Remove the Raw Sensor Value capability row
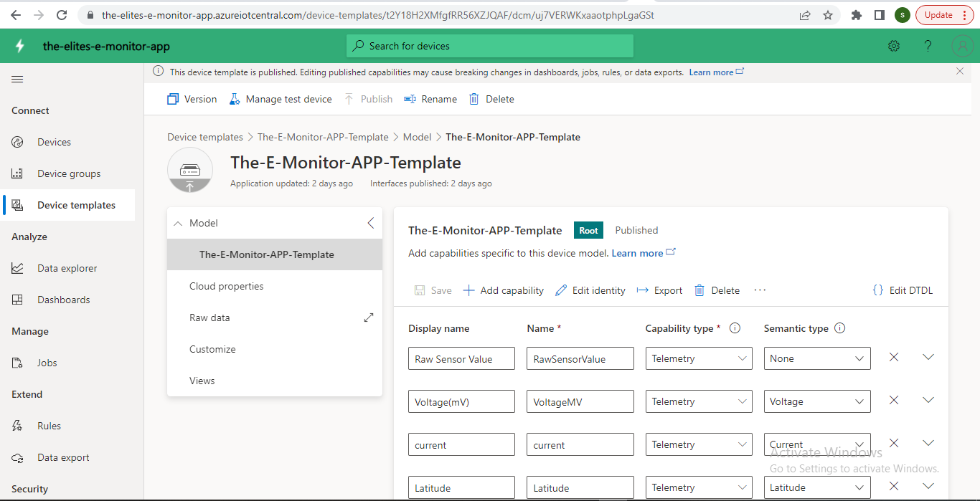980x501 pixels. (x=894, y=357)
